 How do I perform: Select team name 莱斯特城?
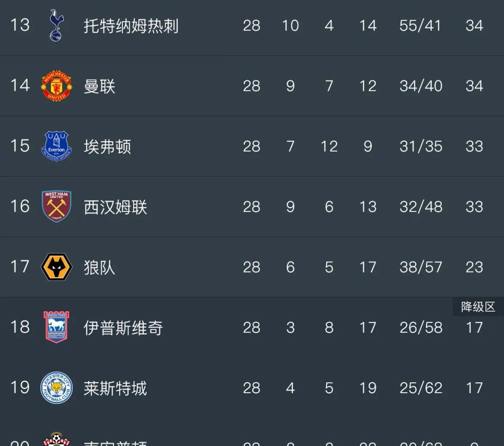(x=115, y=388)
